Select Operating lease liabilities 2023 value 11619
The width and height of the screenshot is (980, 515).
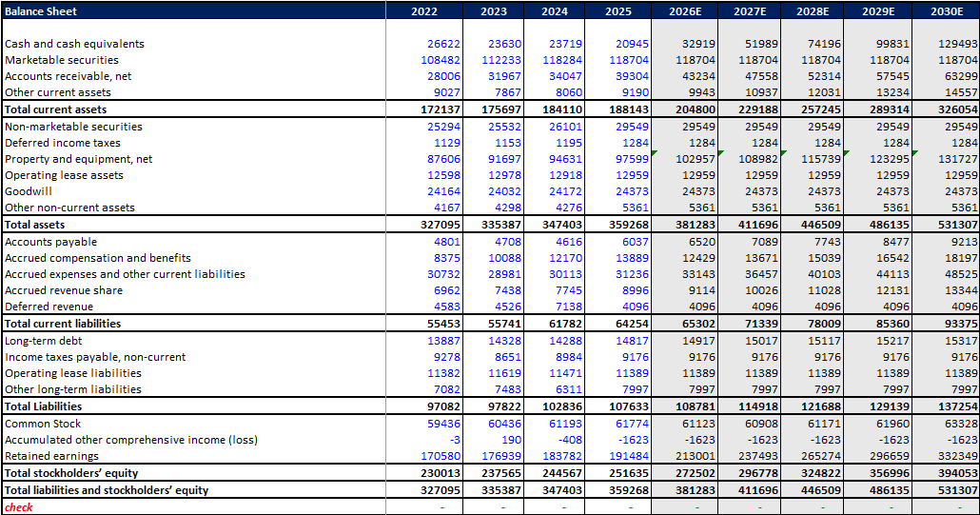pos(504,373)
